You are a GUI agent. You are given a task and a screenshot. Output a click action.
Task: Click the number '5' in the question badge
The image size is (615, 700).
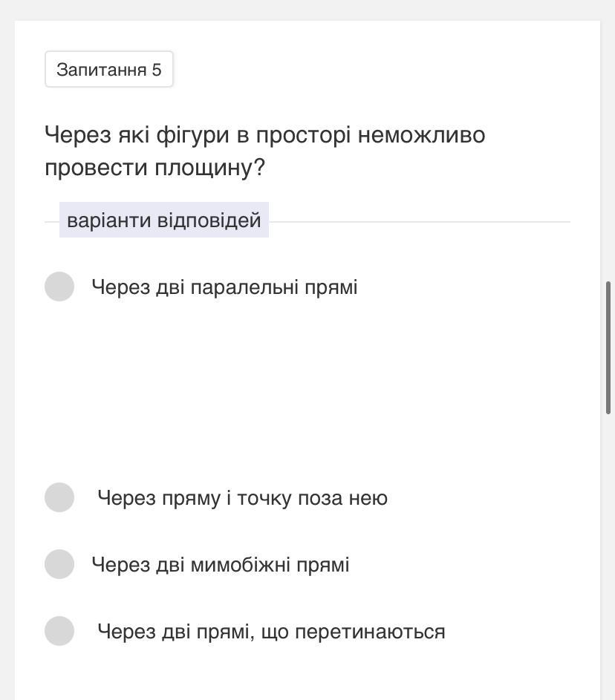(x=156, y=70)
